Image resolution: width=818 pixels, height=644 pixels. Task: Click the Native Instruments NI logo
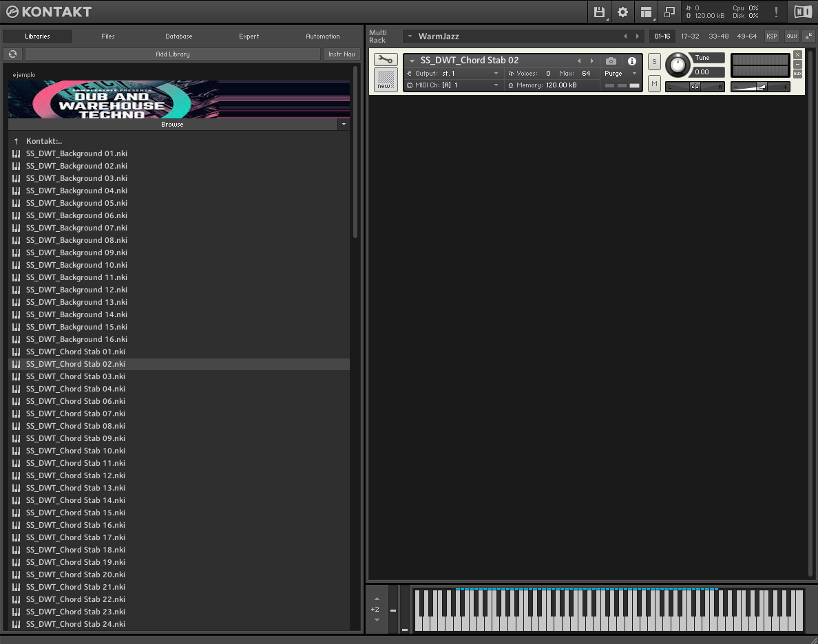click(x=803, y=12)
